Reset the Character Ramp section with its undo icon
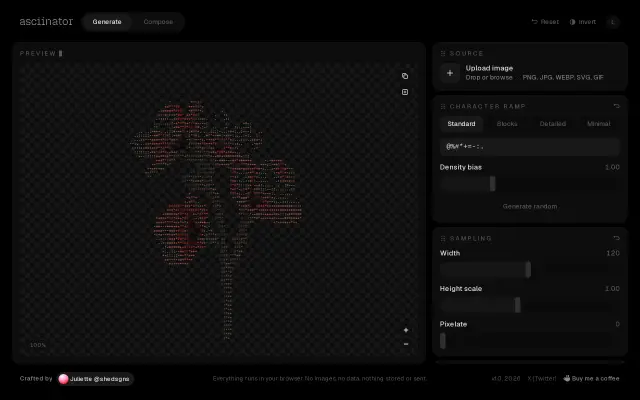The height and width of the screenshot is (400, 640). tap(616, 106)
